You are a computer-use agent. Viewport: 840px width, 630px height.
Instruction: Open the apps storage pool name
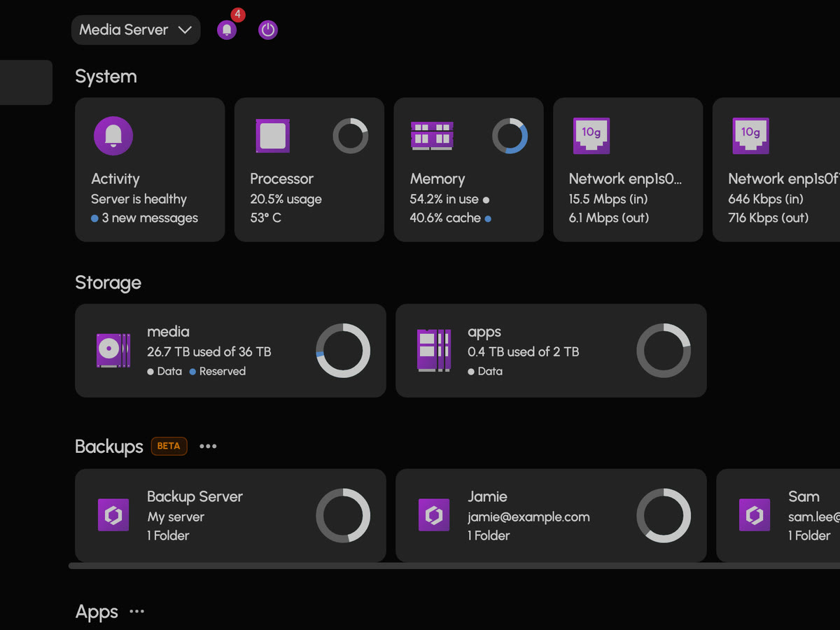click(x=484, y=332)
